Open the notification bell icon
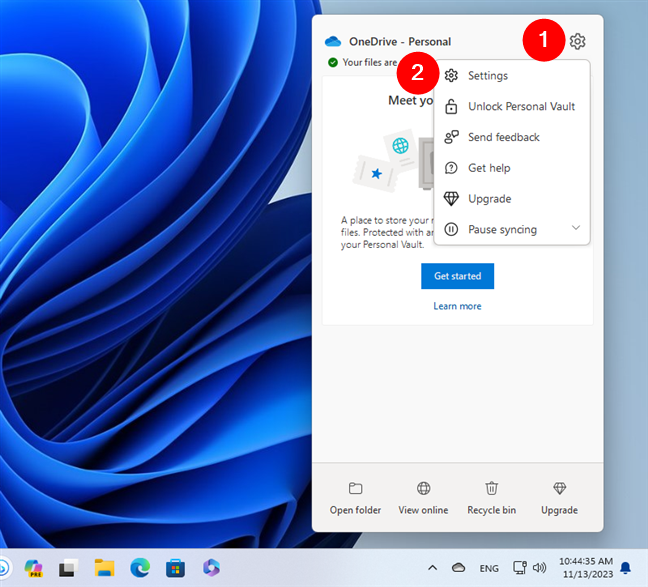This screenshot has width=648, height=587. (626, 568)
